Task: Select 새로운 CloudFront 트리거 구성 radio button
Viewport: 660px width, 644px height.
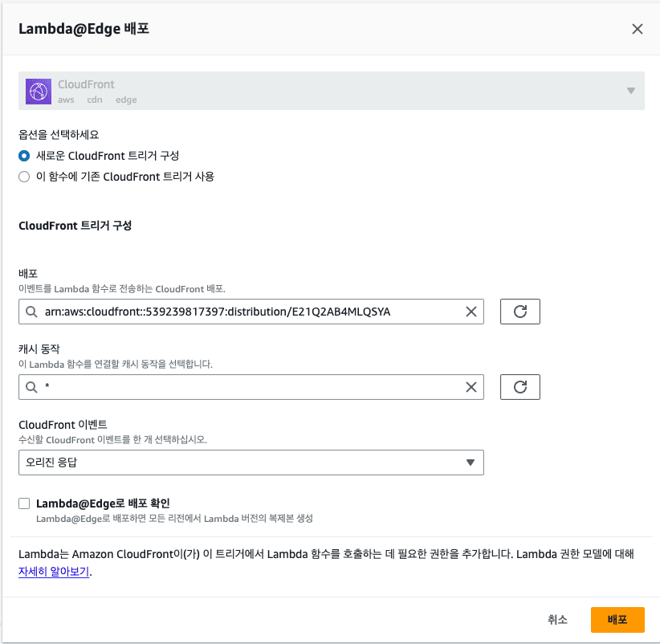Action: (x=23, y=156)
